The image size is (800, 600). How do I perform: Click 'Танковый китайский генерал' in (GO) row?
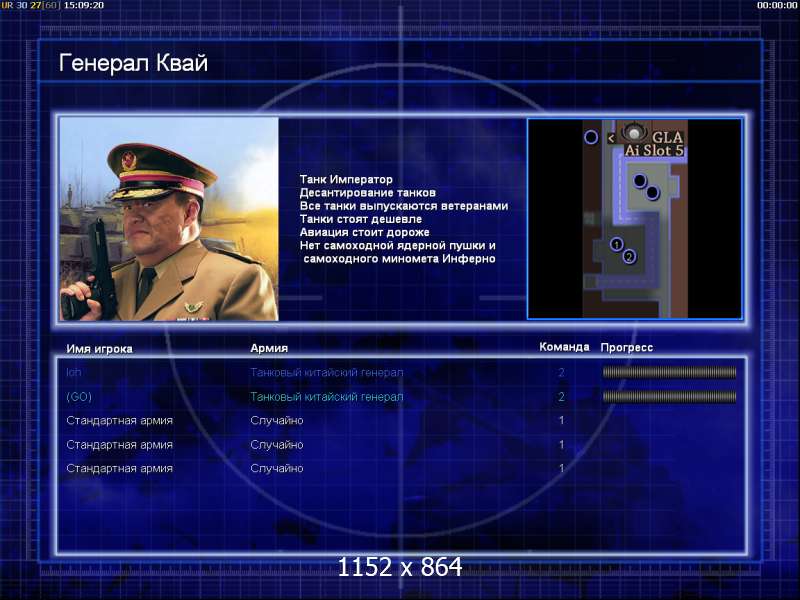pyautogui.click(x=327, y=396)
